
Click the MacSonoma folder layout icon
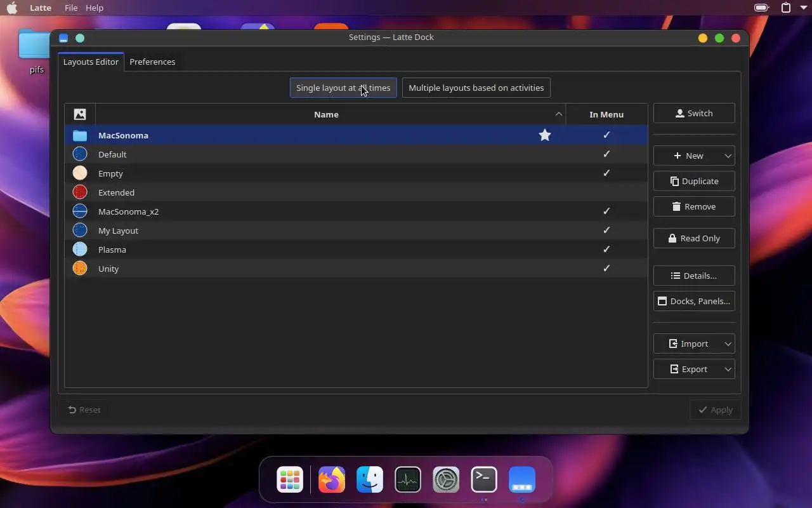tap(80, 135)
